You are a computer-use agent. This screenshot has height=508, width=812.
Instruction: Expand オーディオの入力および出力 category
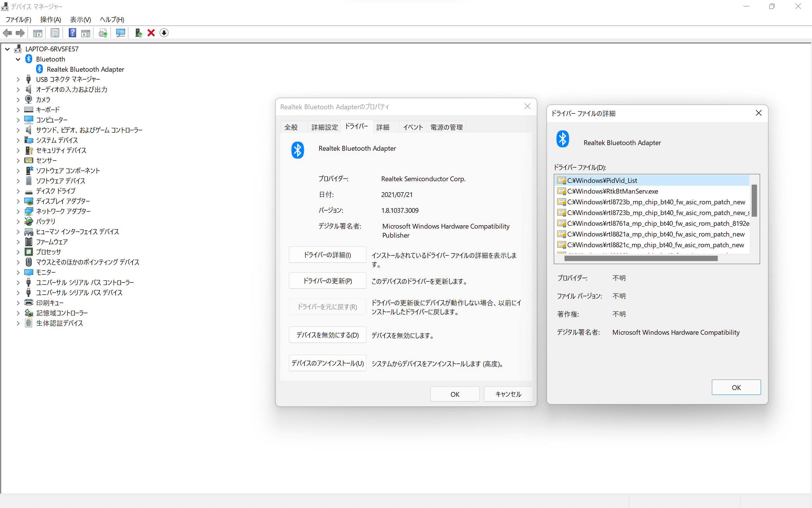click(18, 89)
